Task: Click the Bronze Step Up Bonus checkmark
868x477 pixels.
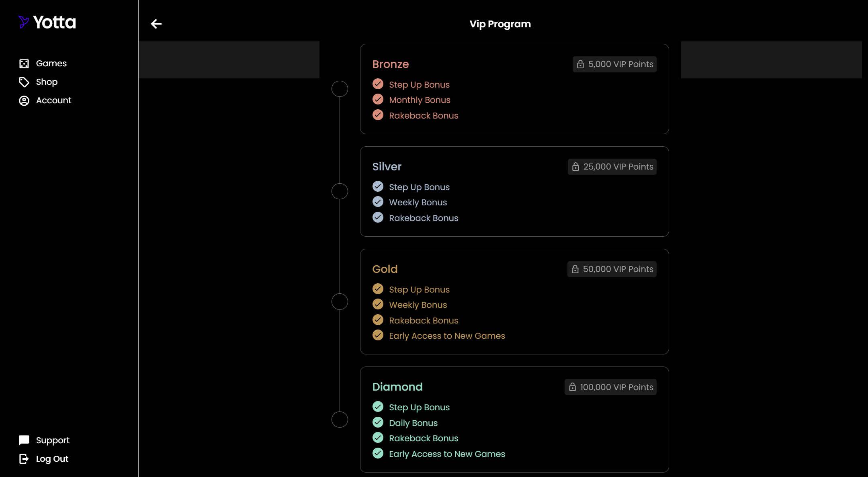Action: (x=378, y=84)
